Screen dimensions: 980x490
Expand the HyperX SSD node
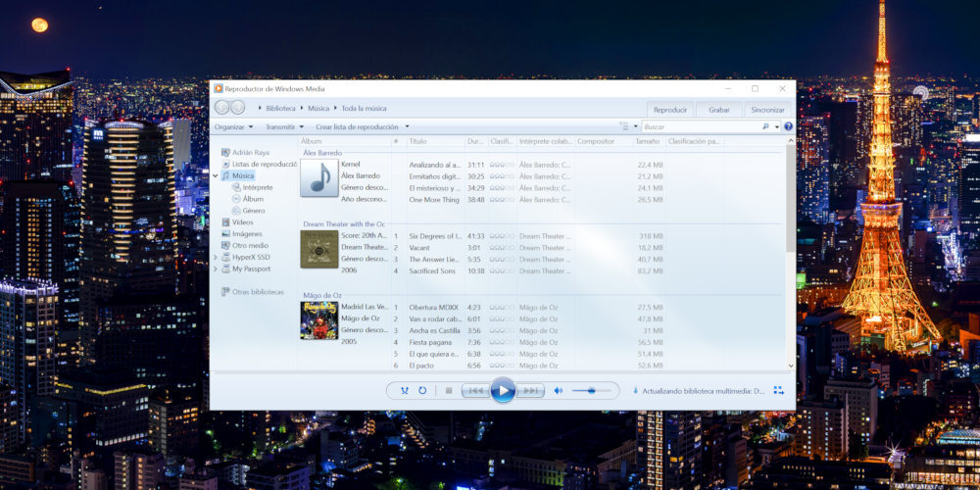[x=215, y=258]
